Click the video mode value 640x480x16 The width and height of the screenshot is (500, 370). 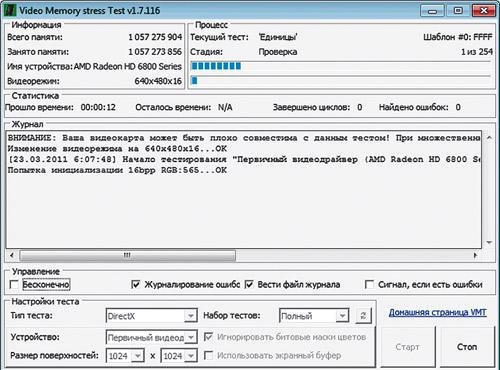(x=158, y=81)
